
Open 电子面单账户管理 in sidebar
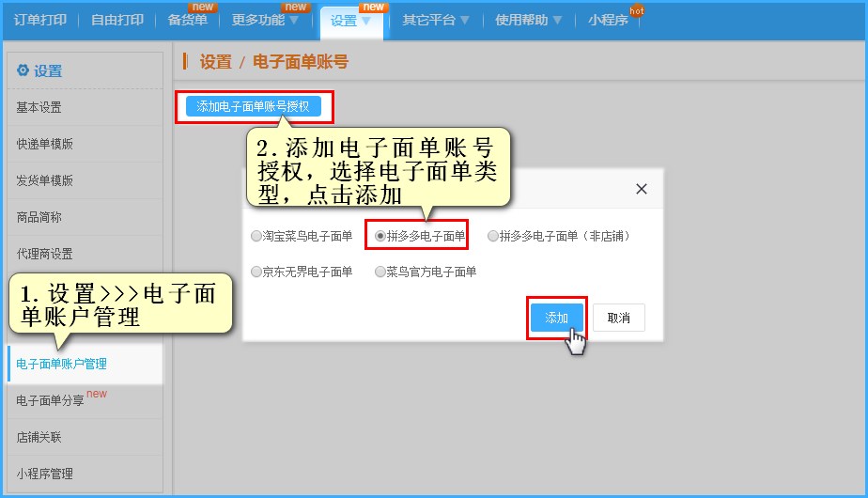pos(62,364)
